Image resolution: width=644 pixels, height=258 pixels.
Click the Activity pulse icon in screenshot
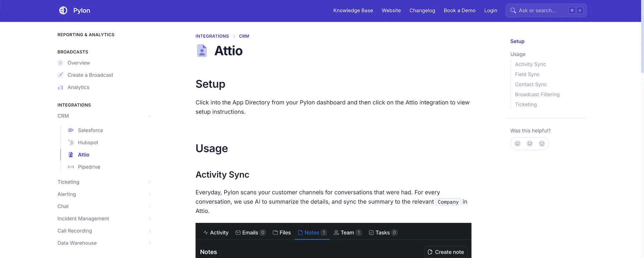point(206,233)
